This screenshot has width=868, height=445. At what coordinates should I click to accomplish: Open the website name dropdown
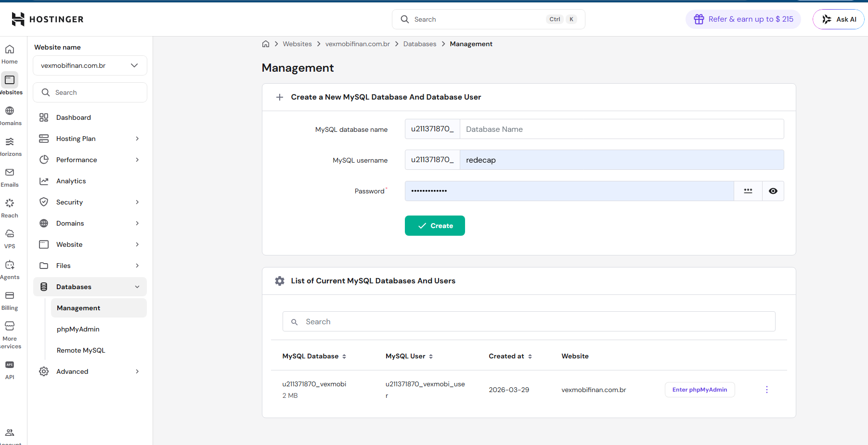90,65
